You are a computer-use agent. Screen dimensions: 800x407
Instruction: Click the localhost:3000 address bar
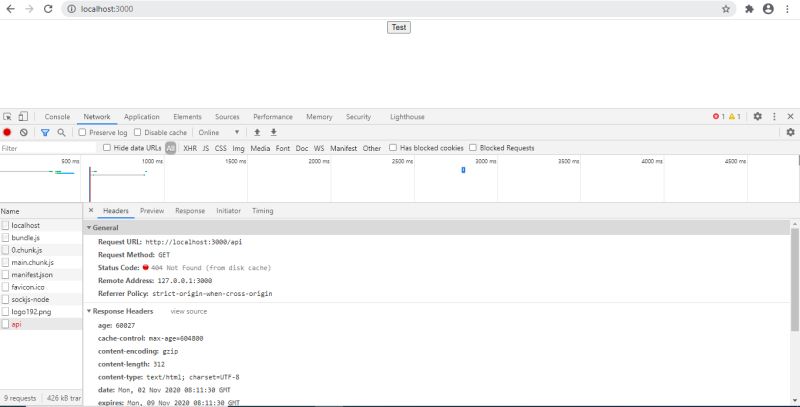click(398, 9)
